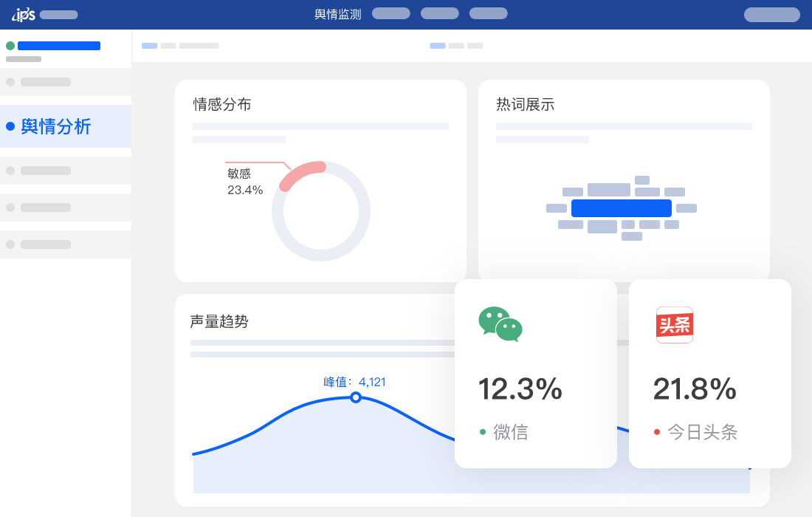Click the ips logo in the top bar
Screen dimensions: 812x517
point(22,13)
